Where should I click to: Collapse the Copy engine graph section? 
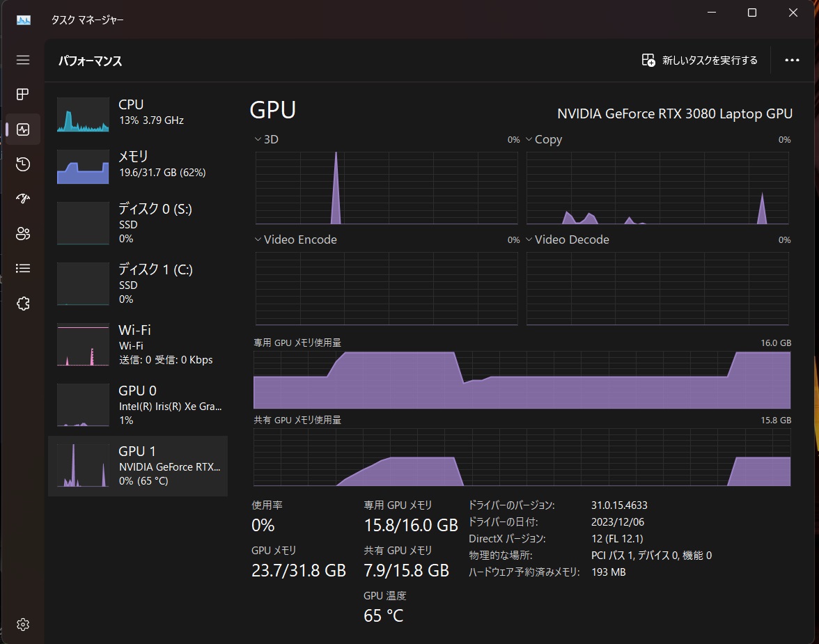point(529,139)
